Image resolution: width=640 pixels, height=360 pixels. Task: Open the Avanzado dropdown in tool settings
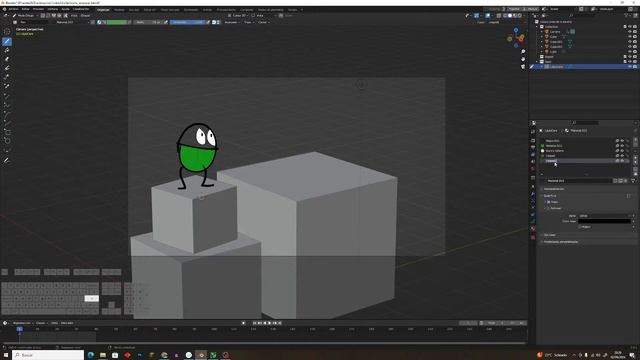[x=231, y=22]
